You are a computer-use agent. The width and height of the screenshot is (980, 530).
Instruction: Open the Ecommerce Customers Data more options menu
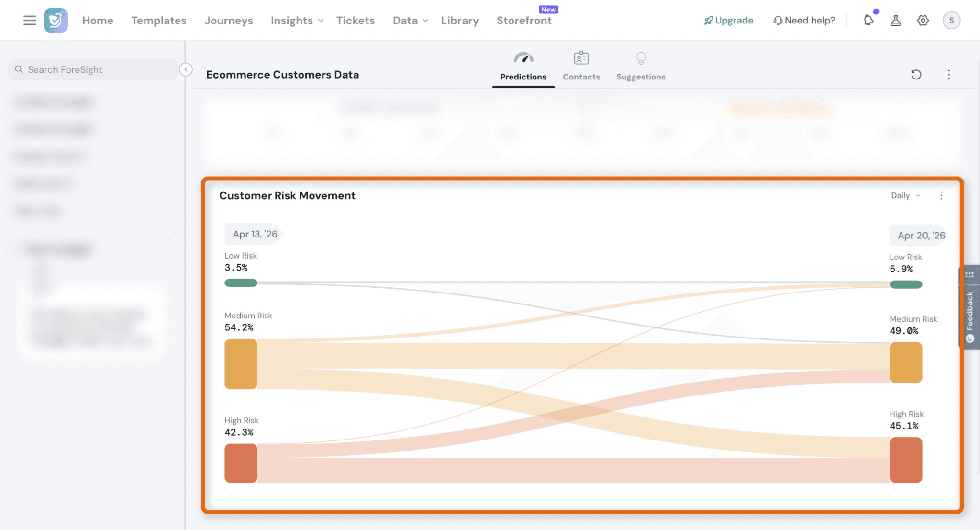click(x=948, y=74)
